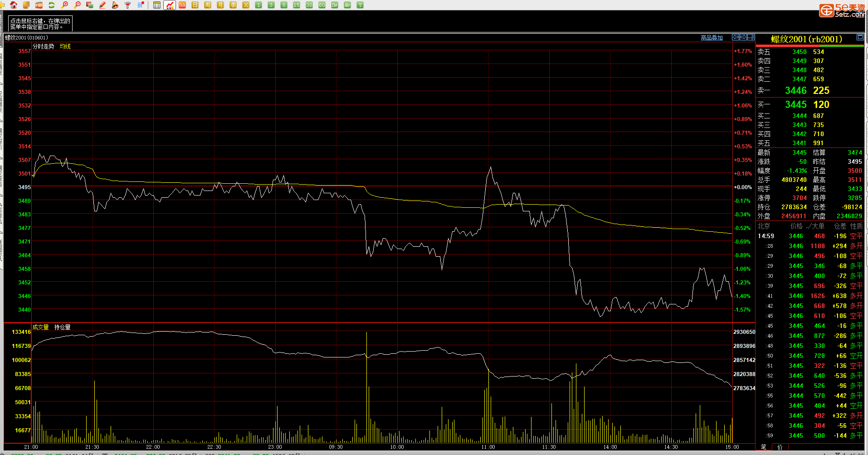Click the 15:00 time axis label

click(732, 447)
